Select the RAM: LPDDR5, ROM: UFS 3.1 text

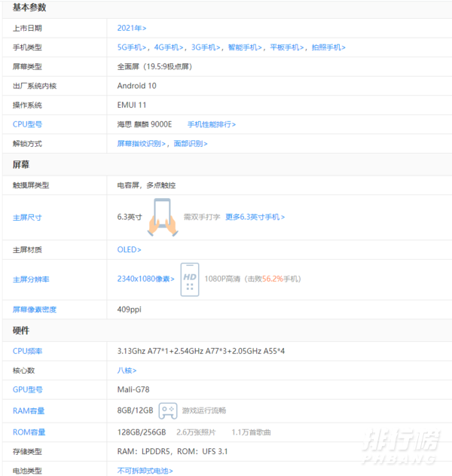[173, 452]
